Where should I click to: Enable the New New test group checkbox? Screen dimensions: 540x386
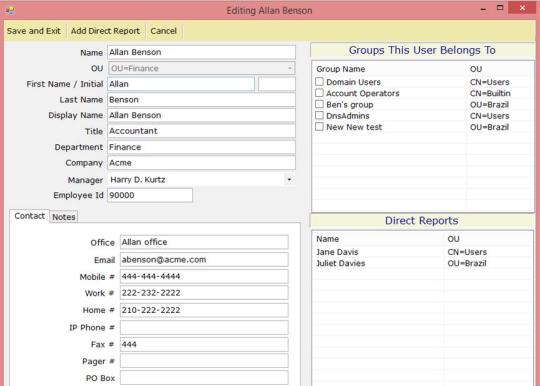click(x=319, y=127)
